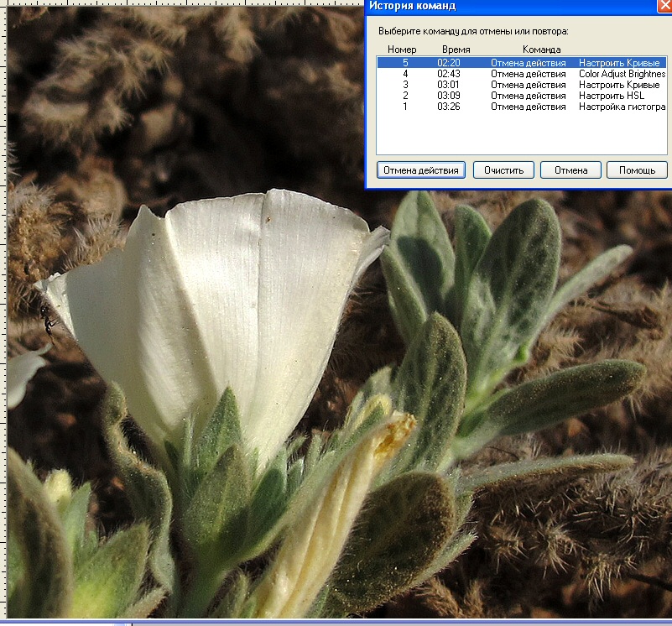Viewport: 672px width, 626px height.
Task: Click the "Отмена действия" undo button
Action: [420, 170]
